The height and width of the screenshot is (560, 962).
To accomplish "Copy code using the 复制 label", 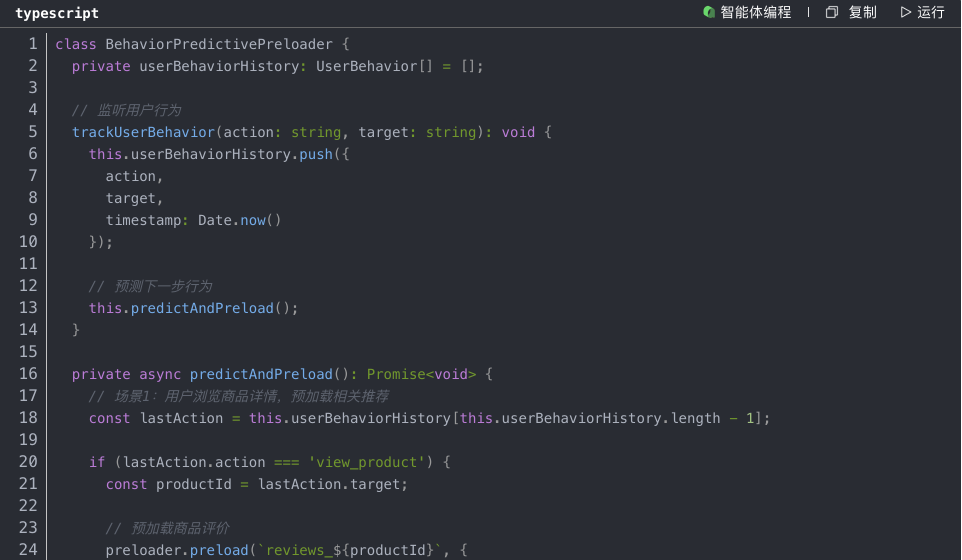I will [862, 12].
